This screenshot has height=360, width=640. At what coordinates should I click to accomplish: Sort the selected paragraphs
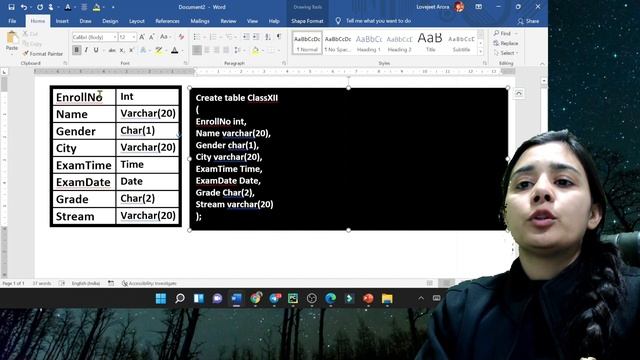pos(268,37)
